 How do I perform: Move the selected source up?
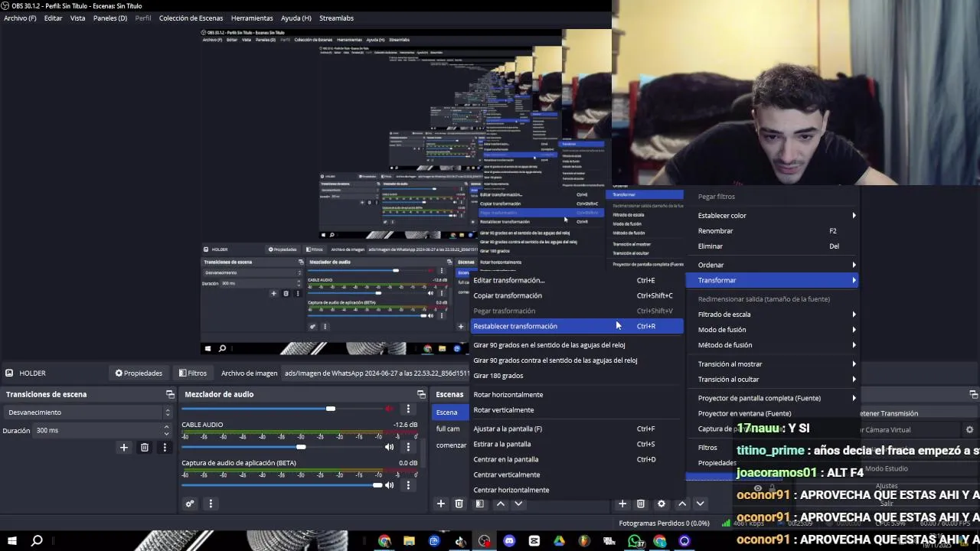coord(681,504)
